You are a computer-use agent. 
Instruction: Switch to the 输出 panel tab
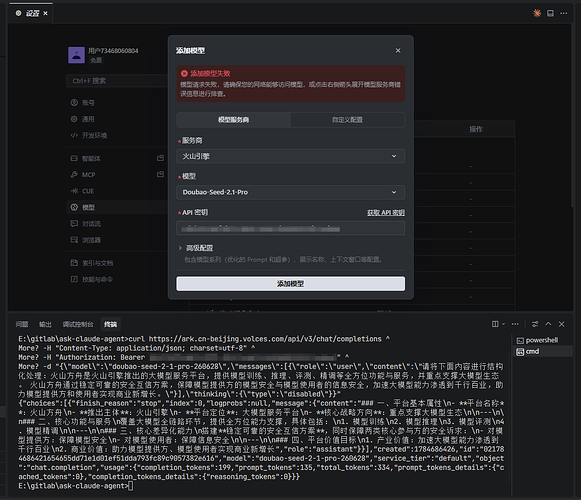[45, 324]
